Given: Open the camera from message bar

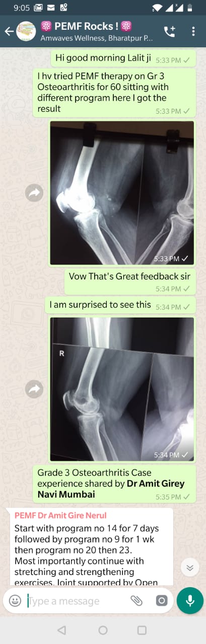Looking at the screenshot, I should point(161,600).
